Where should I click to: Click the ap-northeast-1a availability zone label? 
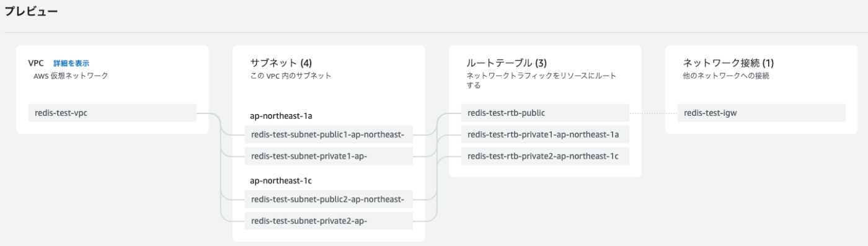click(x=278, y=115)
